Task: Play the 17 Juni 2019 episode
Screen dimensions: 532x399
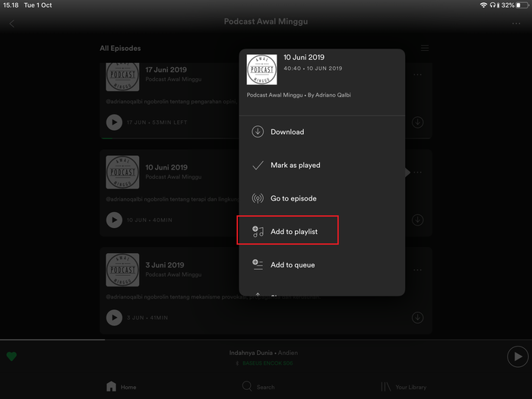Action: point(114,122)
